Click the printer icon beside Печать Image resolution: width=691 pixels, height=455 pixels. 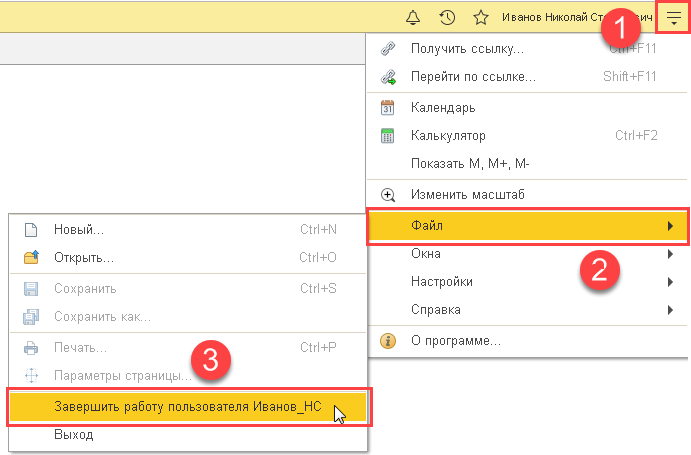click(31, 348)
